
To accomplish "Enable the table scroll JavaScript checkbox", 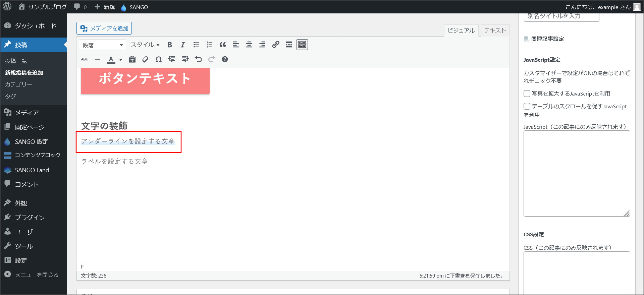I will 527,106.
